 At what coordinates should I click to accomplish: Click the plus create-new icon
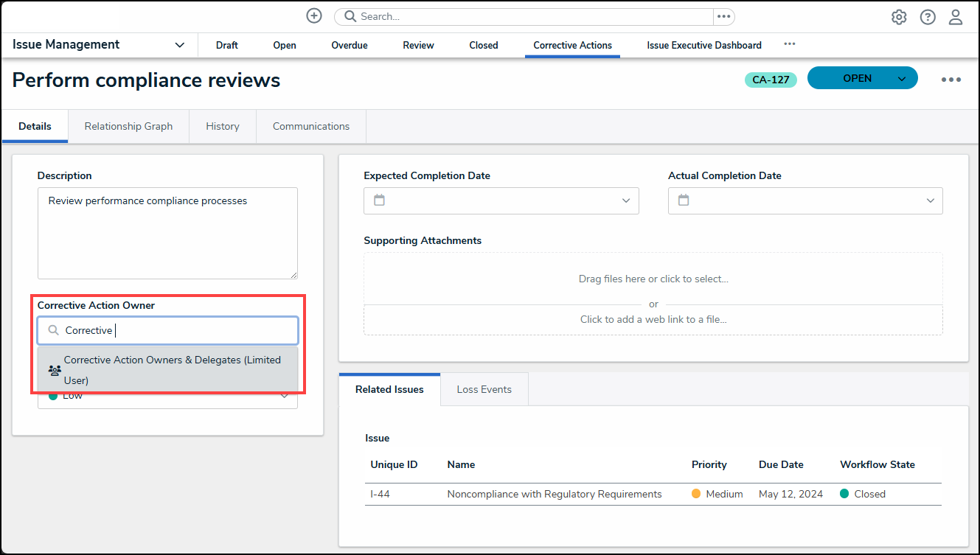click(314, 16)
